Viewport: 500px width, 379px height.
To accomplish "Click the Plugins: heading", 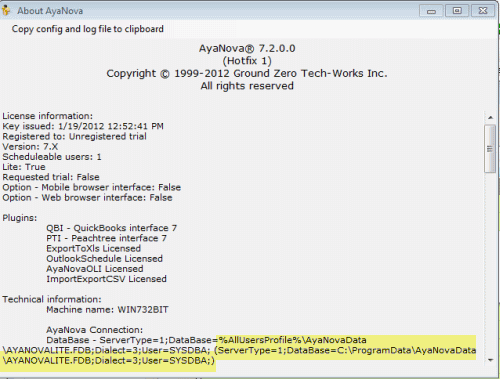I will click(20, 218).
